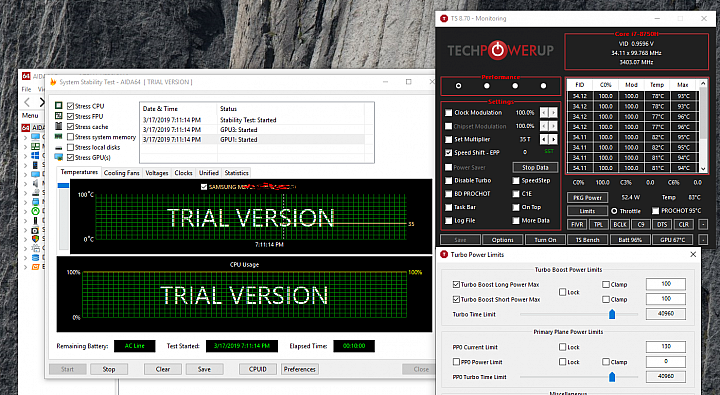Check Disable Turbo in ThrottleStop
720x395 pixels.
(x=449, y=181)
